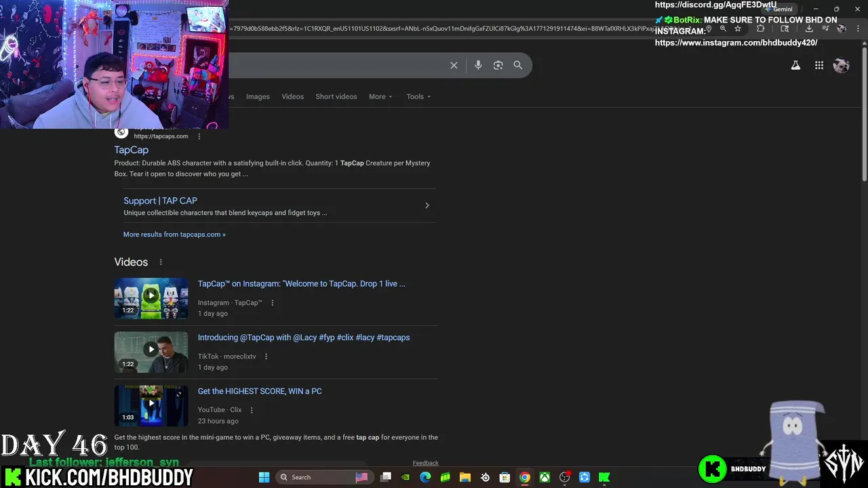Open More results from tapcaps.com

pyautogui.click(x=174, y=235)
